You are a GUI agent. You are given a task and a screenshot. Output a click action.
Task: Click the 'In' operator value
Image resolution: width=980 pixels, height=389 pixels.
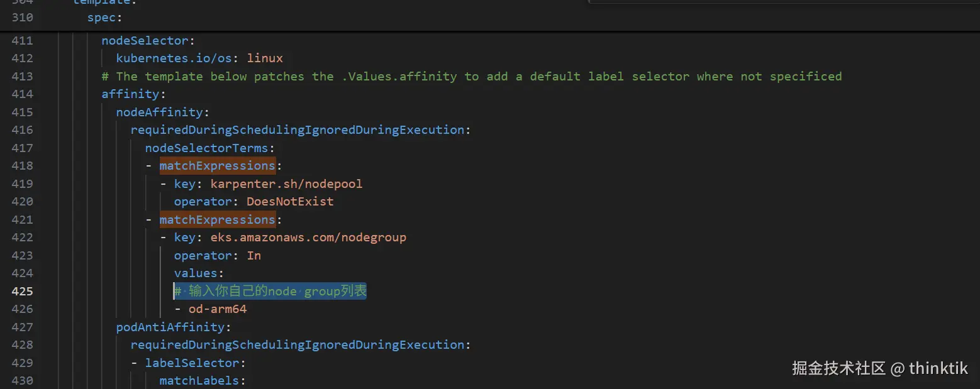(x=253, y=256)
